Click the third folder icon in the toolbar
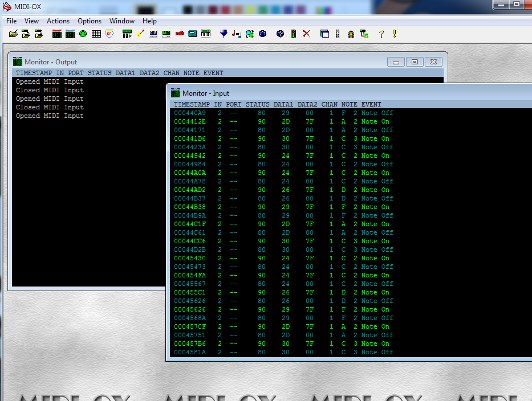532x401 pixels. click(39, 34)
